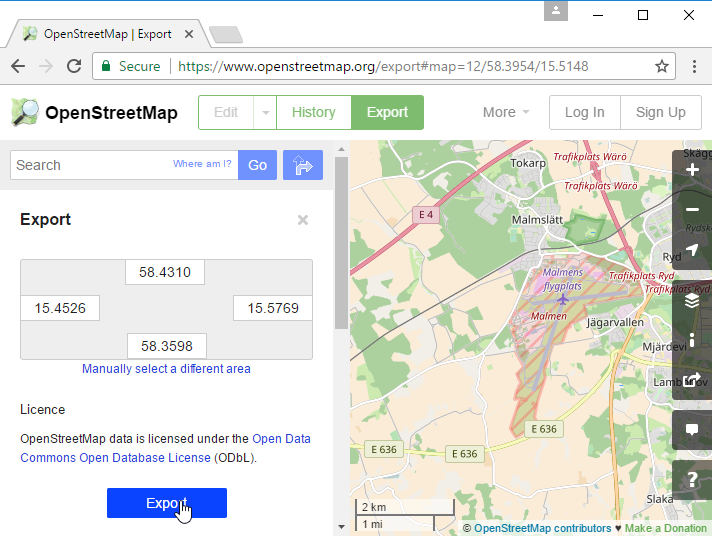Open the map Layers panel
712x536 pixels.
692,300
